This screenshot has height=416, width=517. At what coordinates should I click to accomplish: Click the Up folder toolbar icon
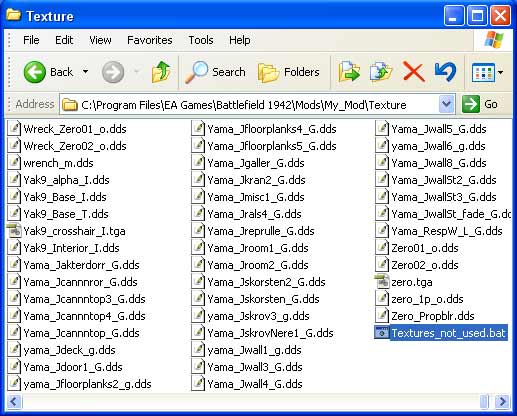tap(161, 72)
